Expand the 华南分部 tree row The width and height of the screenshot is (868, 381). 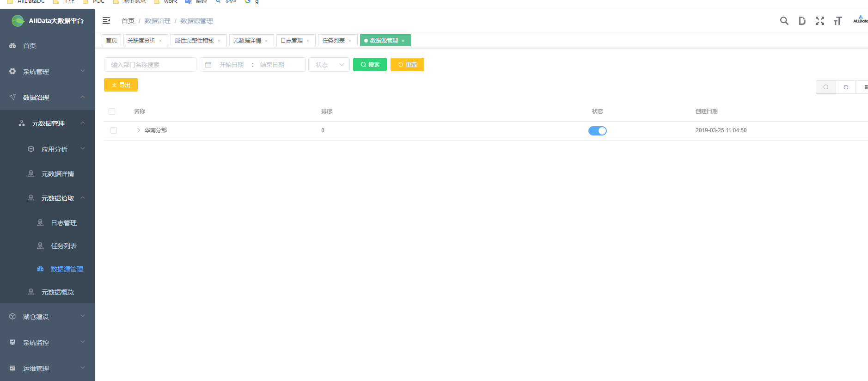[x=138, y=130]
